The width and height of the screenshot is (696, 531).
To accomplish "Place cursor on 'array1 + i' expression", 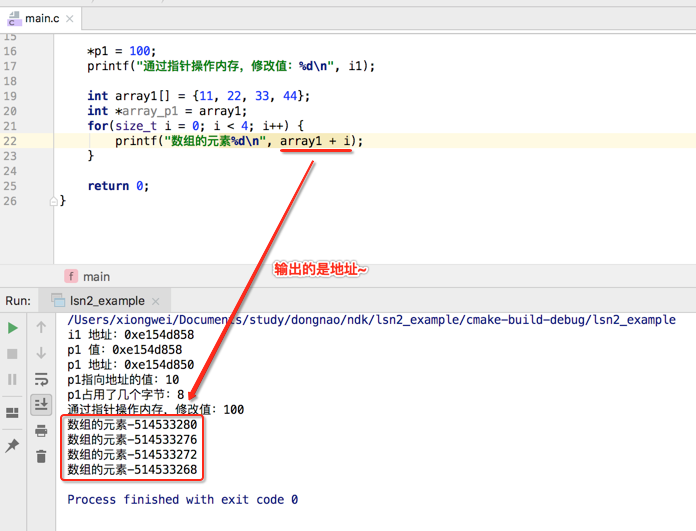I will pos(315,141).
